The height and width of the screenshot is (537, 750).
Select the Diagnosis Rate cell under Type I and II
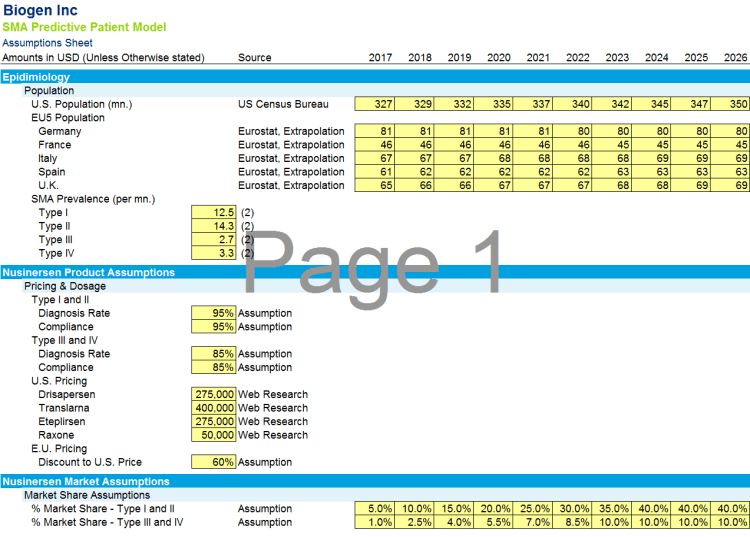click(214, 313)
